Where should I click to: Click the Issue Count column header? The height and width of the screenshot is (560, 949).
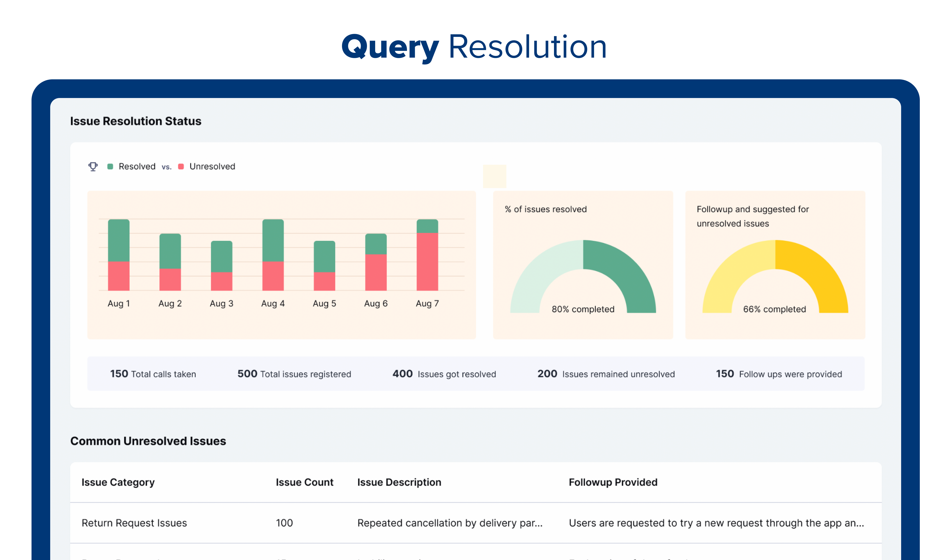pyautogui.click(x=304, y=482)
